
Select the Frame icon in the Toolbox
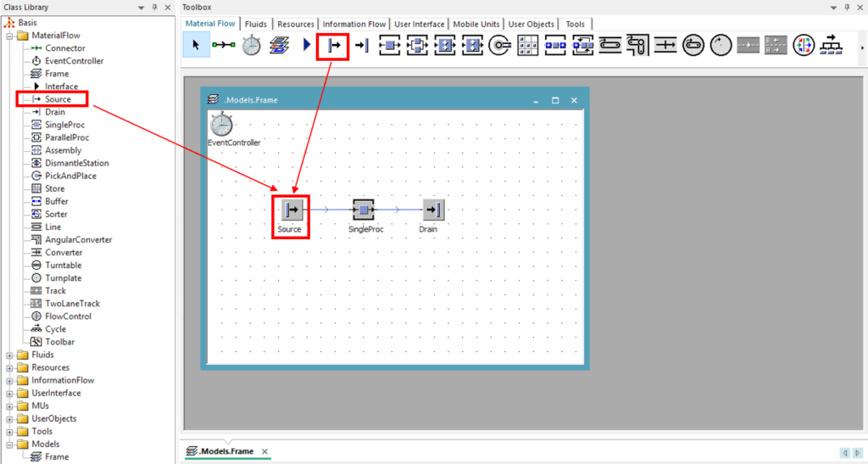point(279,45)
